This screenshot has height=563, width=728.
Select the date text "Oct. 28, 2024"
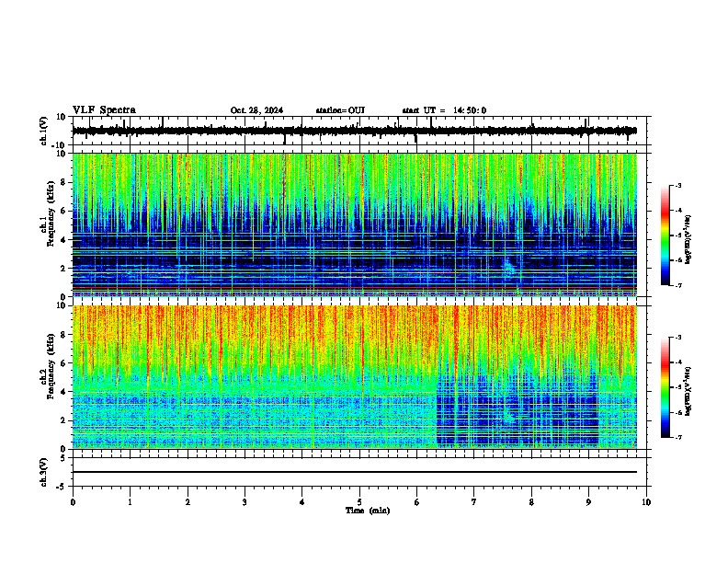[x=256, y=110]
